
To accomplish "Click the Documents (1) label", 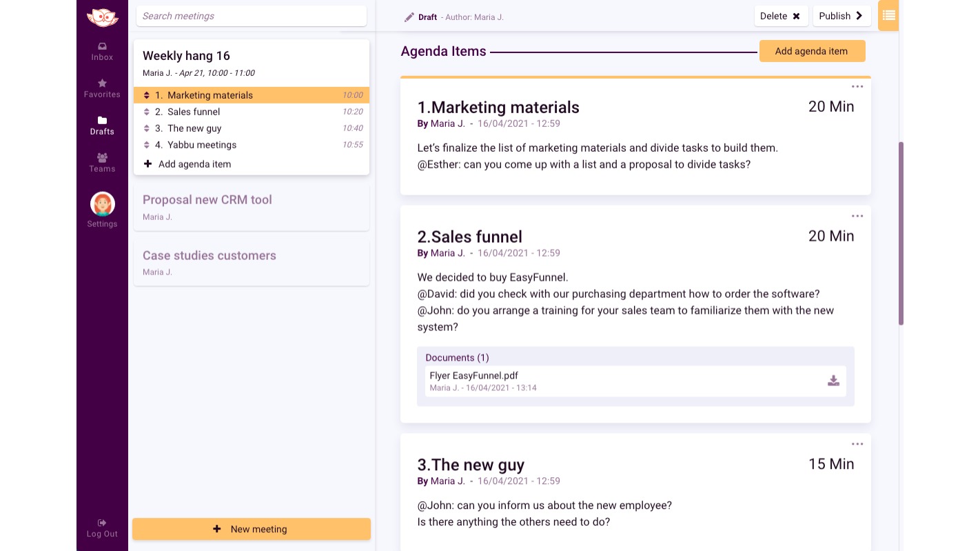I will (x=457, y=357).
